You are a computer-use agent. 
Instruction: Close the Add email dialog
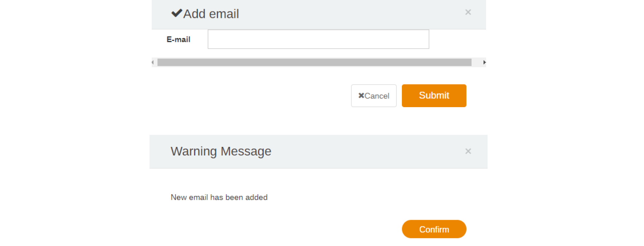(468, 12)
